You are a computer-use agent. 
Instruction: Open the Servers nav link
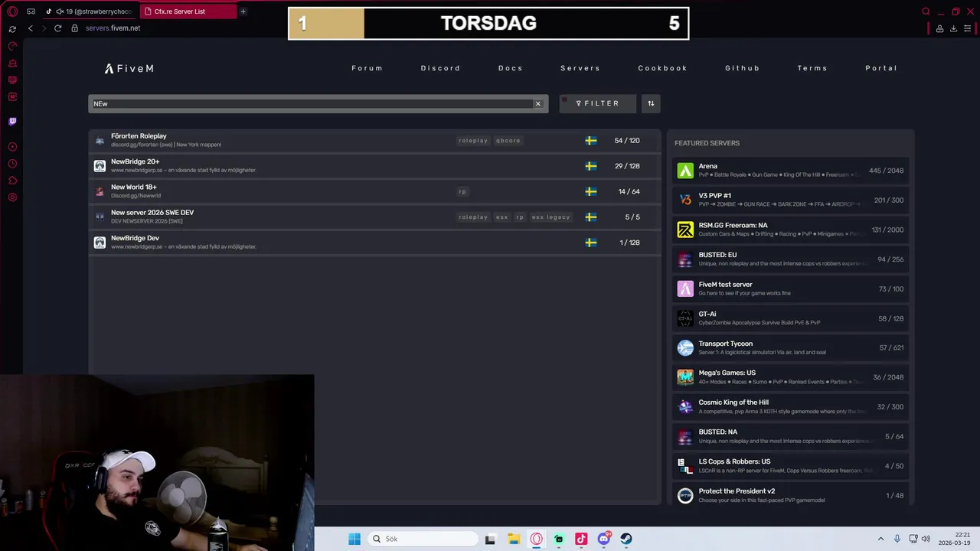(580, 68)
